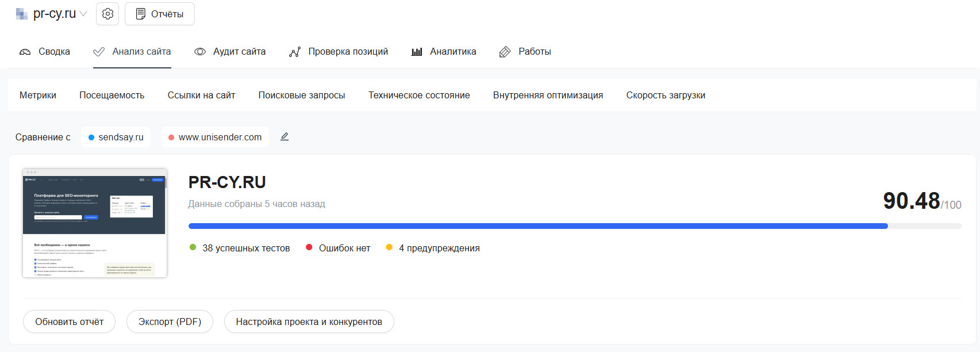
Task: Click the blue score progress bar
Action: pos(537,226)
